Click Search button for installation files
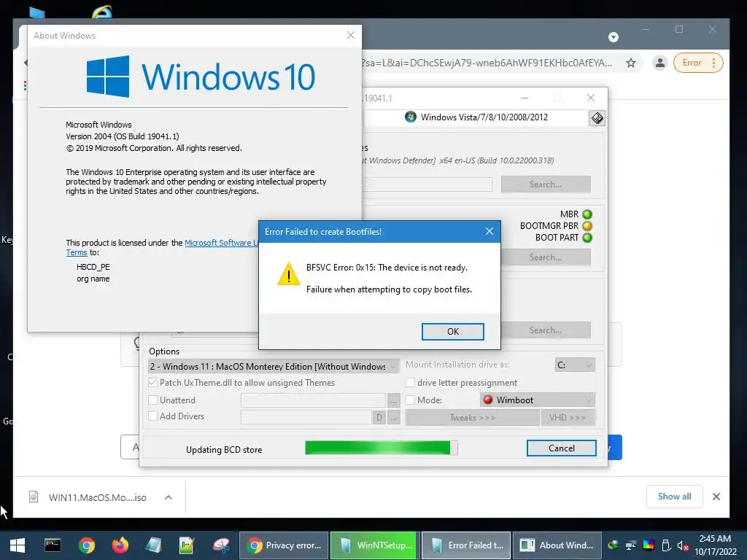Image resolution: width=747 pixels, height=560 pixels. 546,184
